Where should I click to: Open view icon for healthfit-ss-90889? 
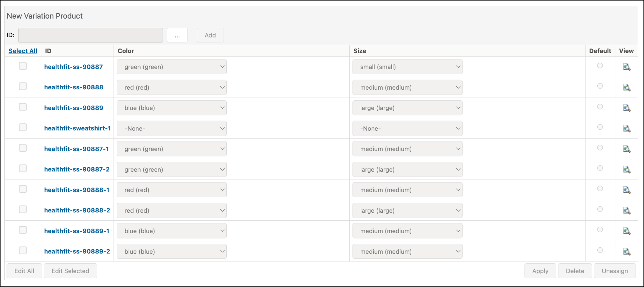[x=627, y=108]
